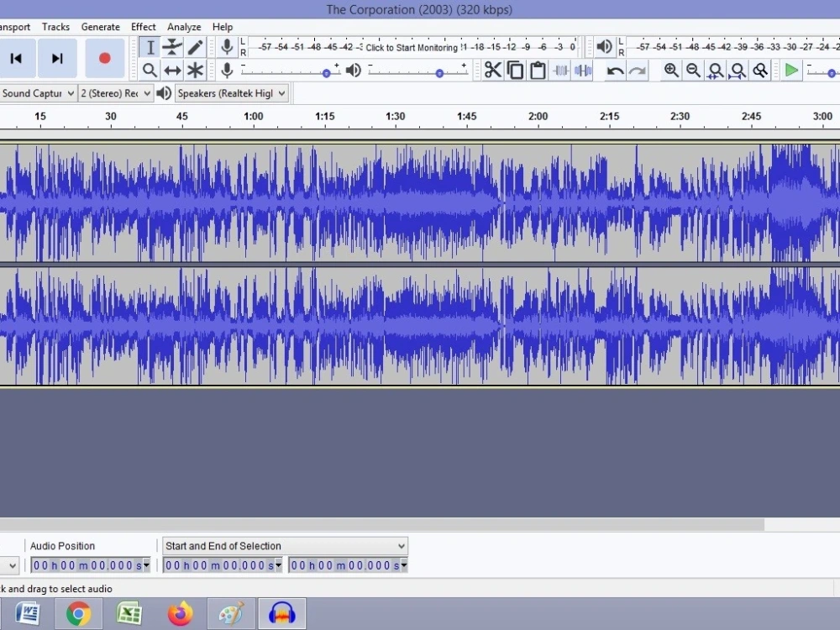The image size is (840, 630).
Task: Open the selection end time format arrow
Action: tap(404, 565)
